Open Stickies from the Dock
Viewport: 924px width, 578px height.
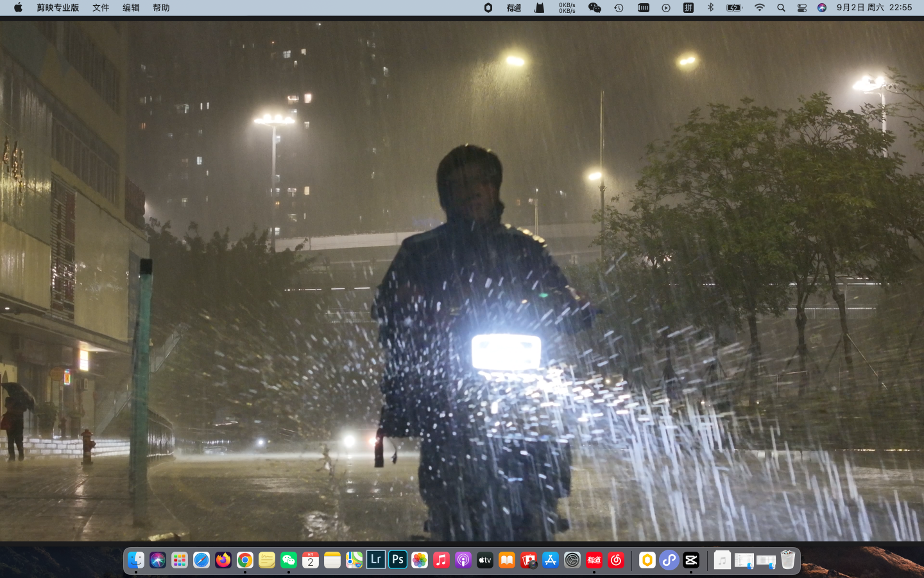tap(267, 560)
